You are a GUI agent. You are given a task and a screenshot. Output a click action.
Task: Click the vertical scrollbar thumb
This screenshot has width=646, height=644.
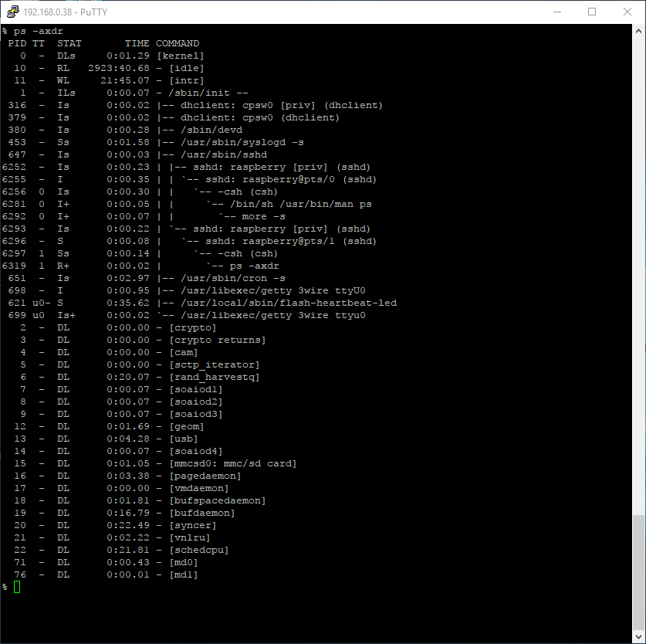pyautogui.click(x=638, y=572)
